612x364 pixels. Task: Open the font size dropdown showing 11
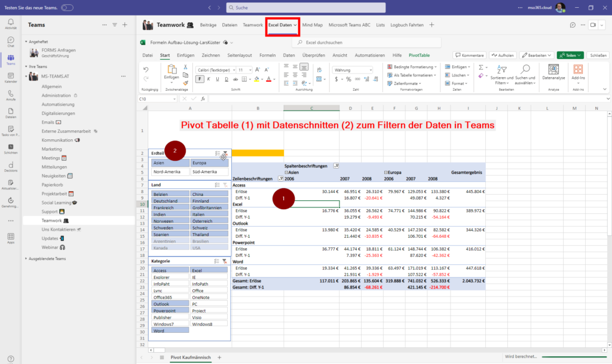point(244,70)
